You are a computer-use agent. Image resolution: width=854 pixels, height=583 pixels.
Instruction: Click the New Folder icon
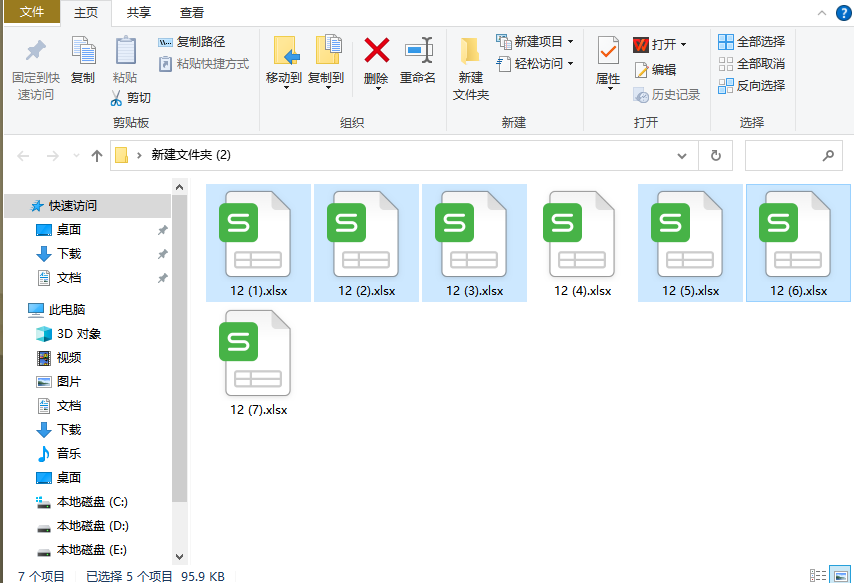[470, 51]
